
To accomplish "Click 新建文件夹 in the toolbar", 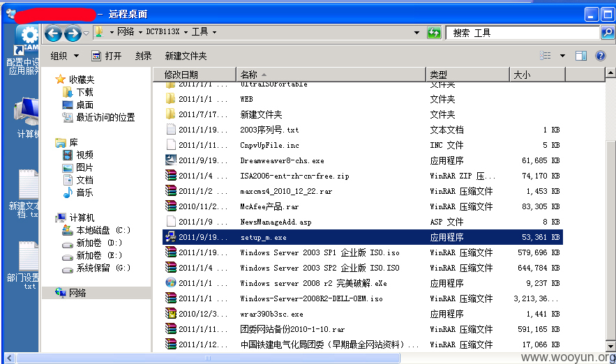I will point(186,56).
